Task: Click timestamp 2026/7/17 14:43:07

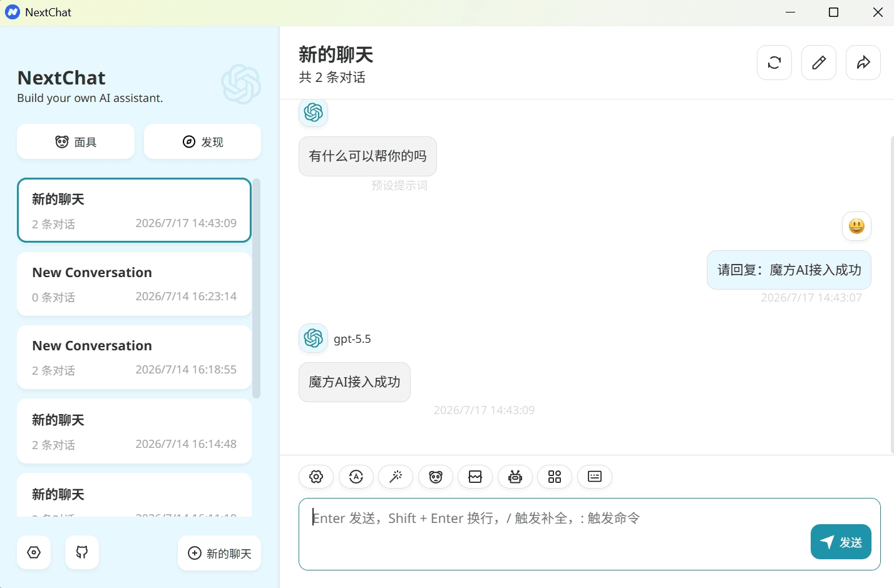Action: [x=811, y=298]
